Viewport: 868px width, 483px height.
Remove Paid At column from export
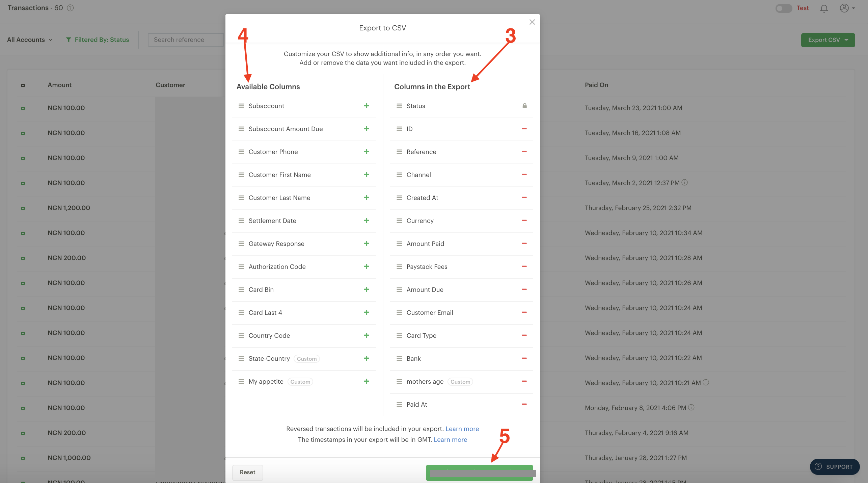[x=524, y=404]
